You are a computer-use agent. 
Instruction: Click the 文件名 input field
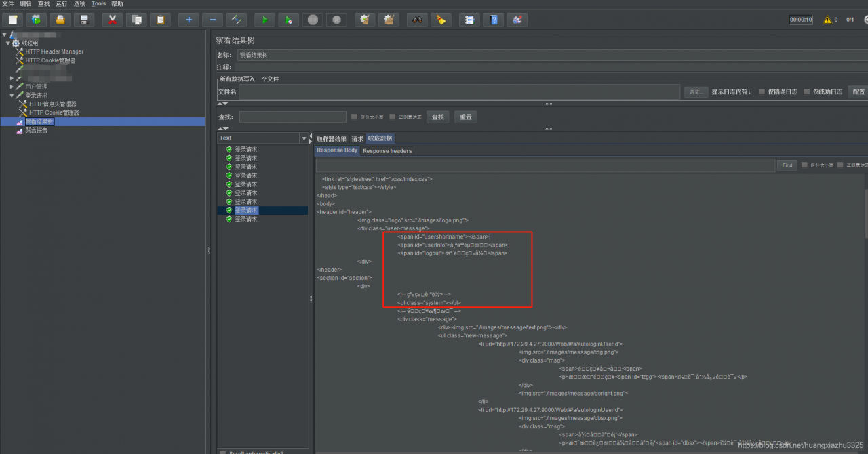pos(459,91)
